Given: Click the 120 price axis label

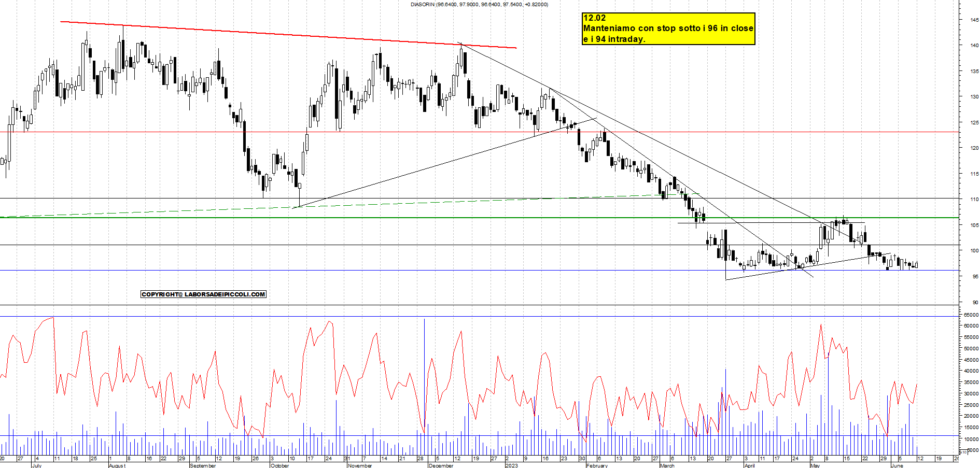Looking at the screenshot, I should tap(975, 148).
